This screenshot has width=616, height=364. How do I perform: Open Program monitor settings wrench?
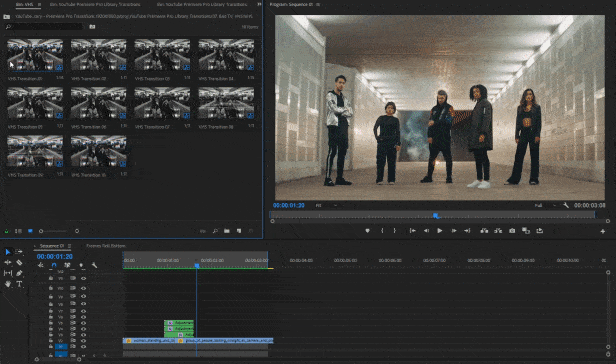[x=566, y=205]
